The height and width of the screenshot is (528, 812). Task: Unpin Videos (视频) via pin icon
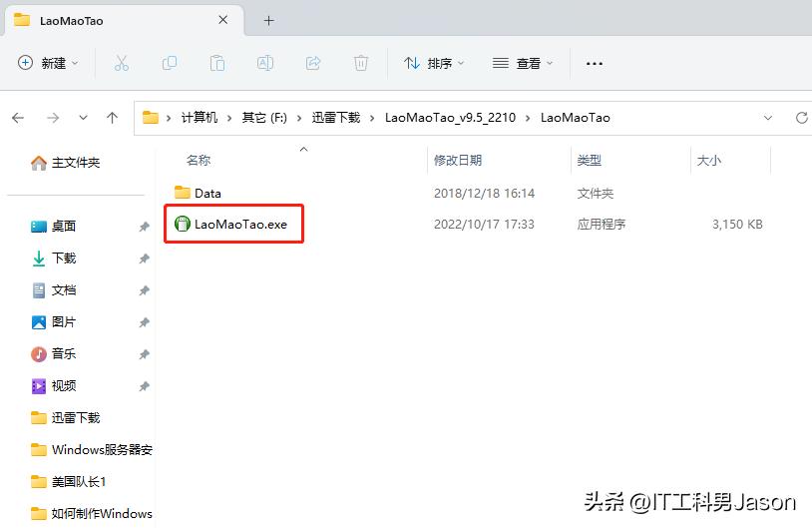(144, 386)
